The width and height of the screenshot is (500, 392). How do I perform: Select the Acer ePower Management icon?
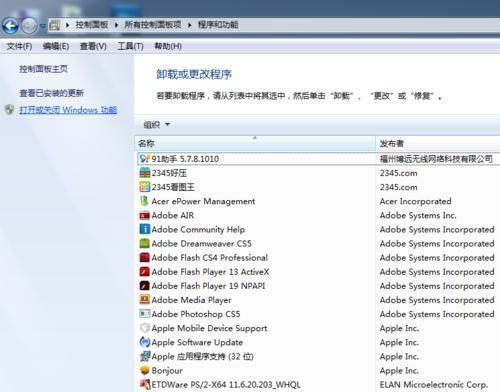click(145, 201)
